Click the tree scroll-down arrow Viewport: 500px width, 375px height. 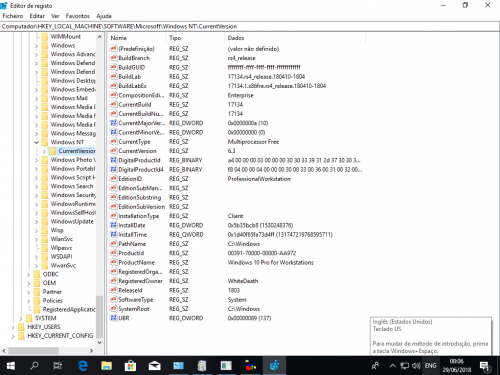99,342
